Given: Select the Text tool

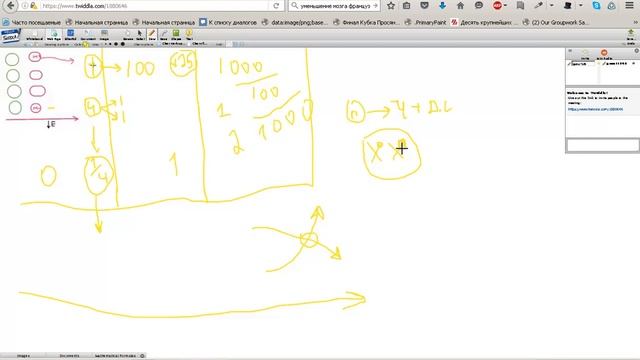Looking at the screenshot, I should pos(189,35).
